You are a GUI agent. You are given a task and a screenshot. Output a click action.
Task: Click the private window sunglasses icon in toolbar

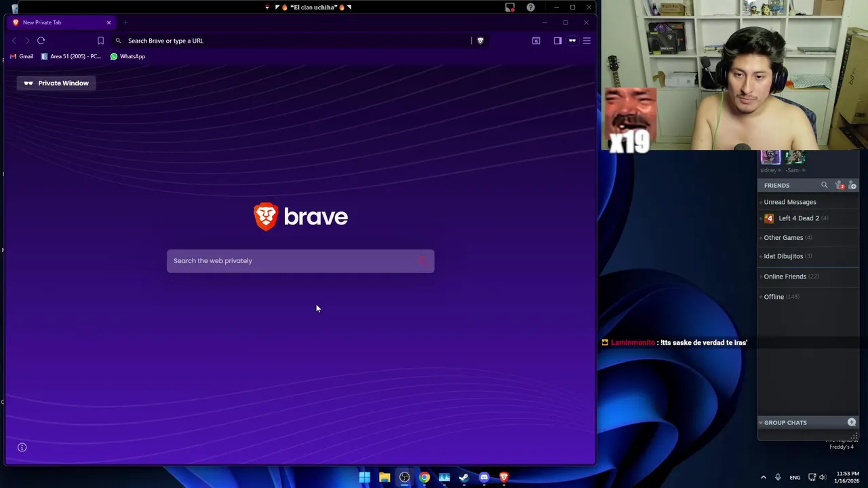pyautogui.click(x=572, y=41)
